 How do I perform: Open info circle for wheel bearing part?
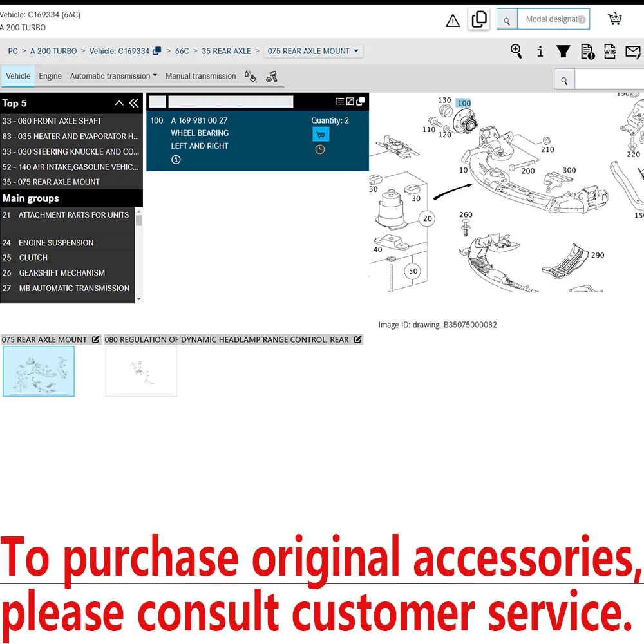176,160
